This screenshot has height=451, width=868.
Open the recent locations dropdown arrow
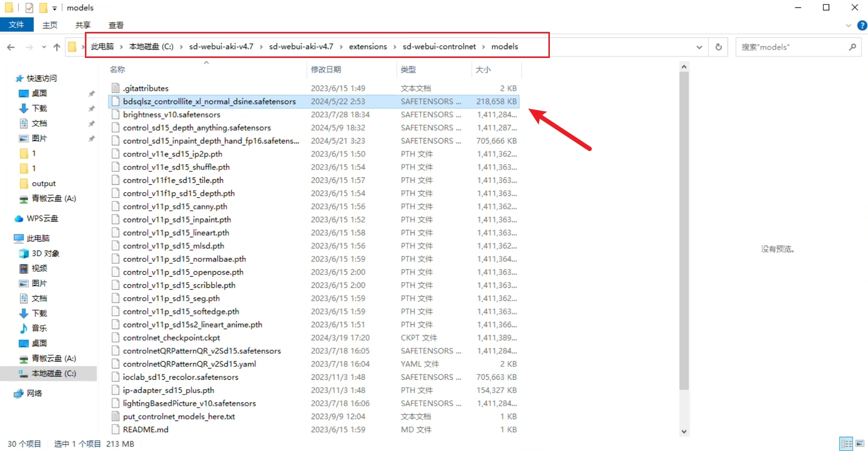coord(44,47)
